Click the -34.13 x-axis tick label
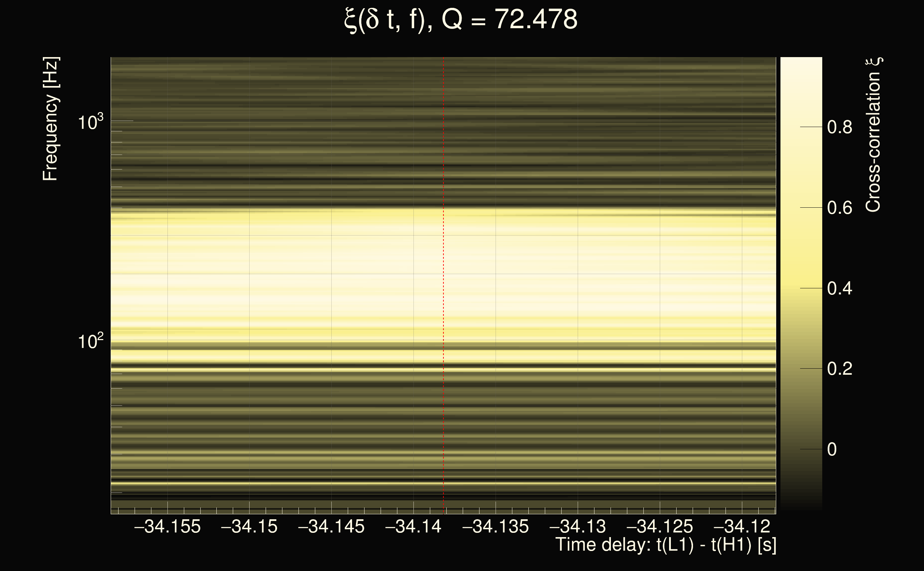The image size is (924, 571). [x=578, y=526]
